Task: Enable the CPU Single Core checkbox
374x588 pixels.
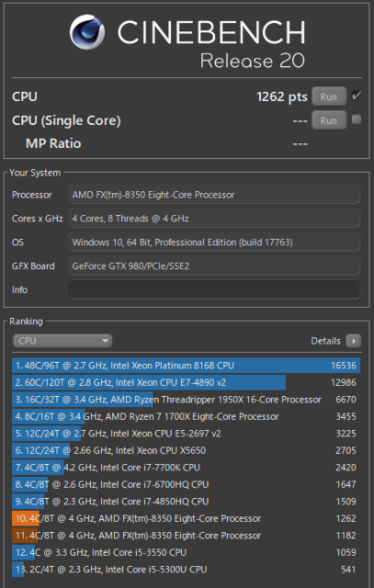Action: click(x=357, y=119)
